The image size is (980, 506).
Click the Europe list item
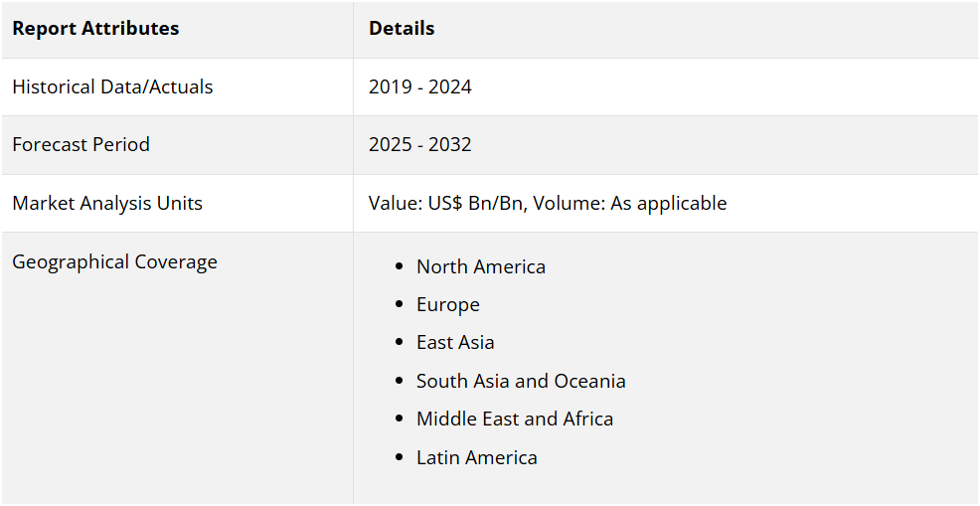448,304
